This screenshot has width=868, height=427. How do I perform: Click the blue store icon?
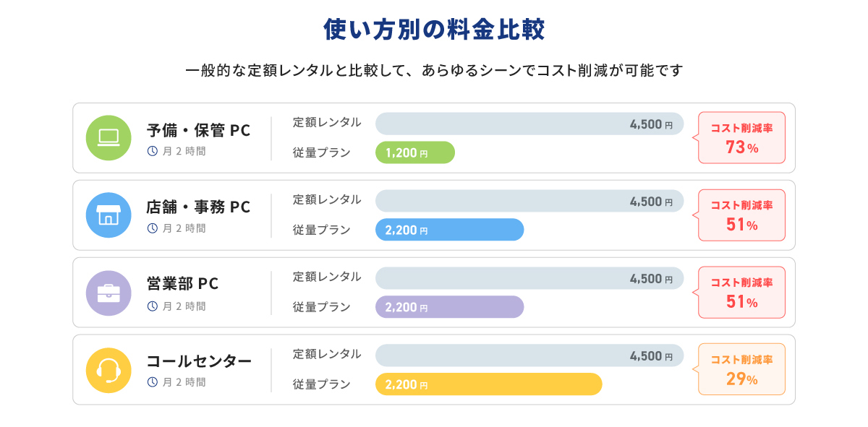[109, 215]
